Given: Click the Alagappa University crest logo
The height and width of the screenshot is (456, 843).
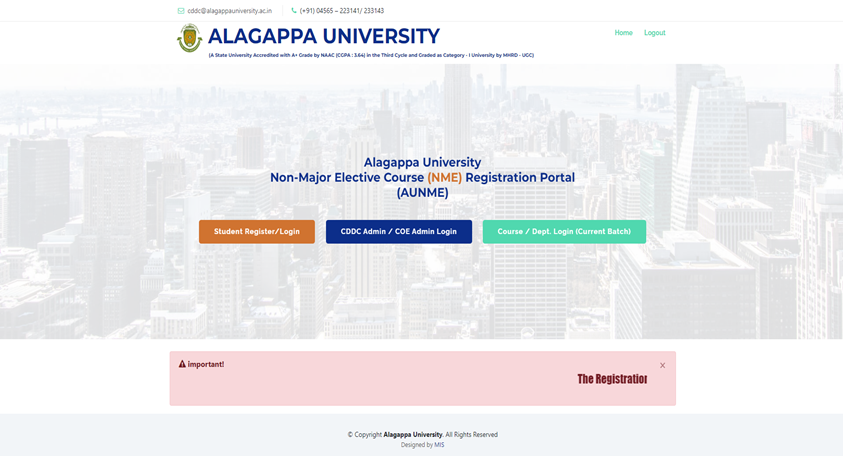Looking at the screenshot, I should (189, 38).
